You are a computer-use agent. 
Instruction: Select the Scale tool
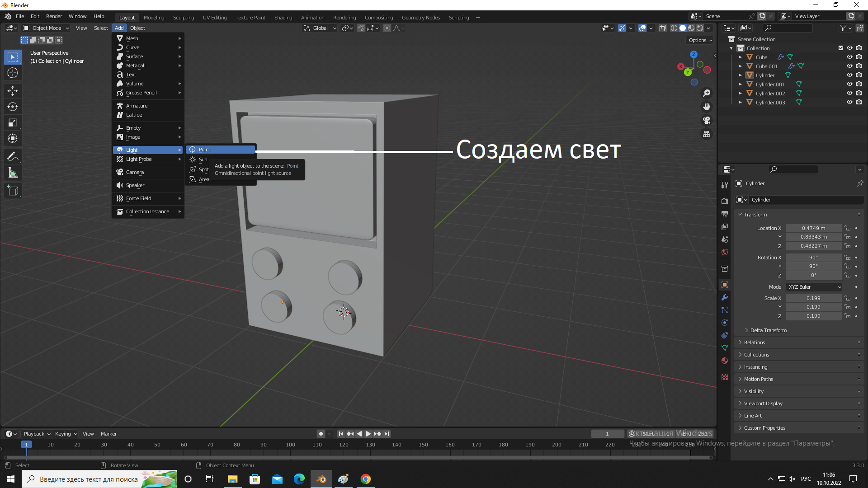13,122
